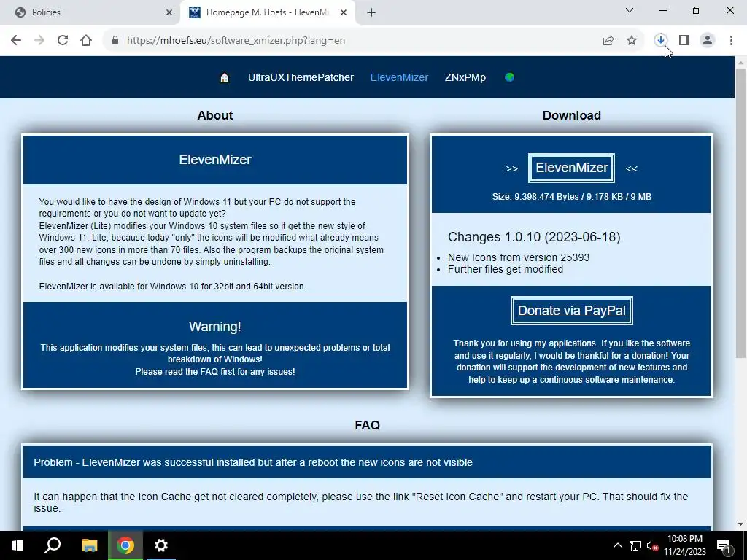Open Settings from the taskbar
The image size is (747, 560).
point(161,545)
